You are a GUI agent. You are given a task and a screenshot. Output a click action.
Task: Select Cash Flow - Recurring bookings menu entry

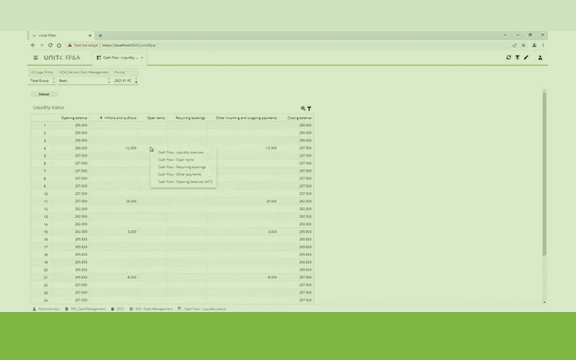click(183, 167)
